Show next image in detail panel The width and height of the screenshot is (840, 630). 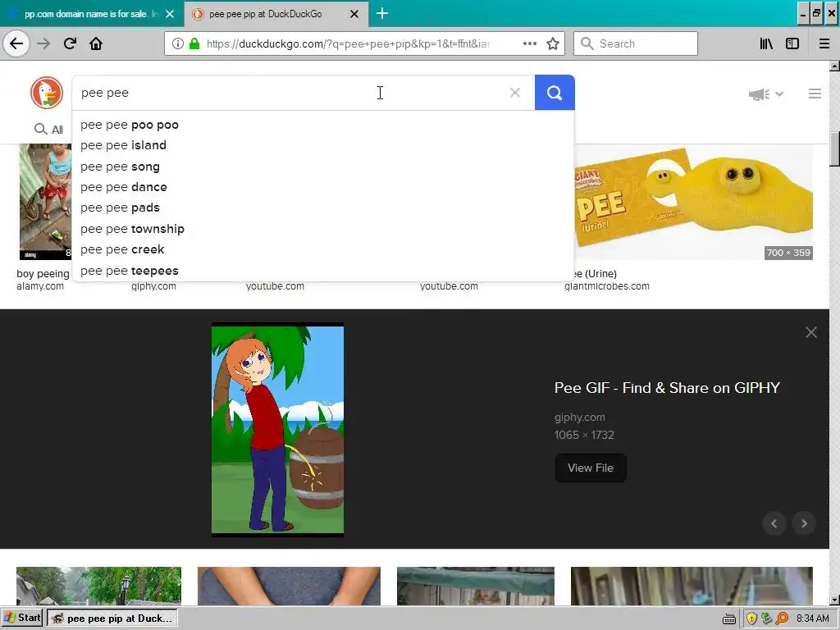click(804, 523)
